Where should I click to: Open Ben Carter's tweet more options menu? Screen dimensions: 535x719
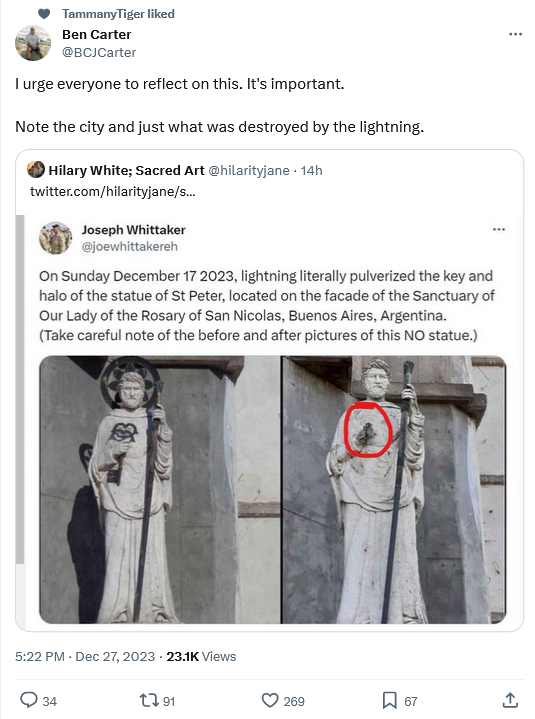click(515, 34)
